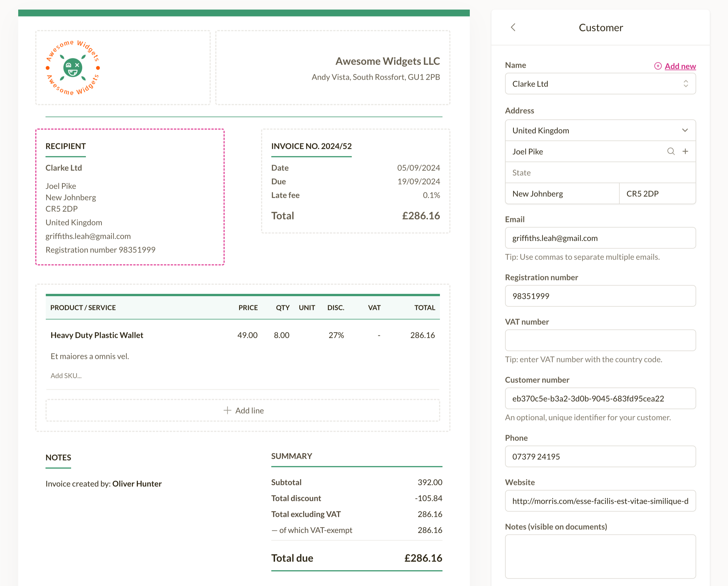Click the Add SKU... placeholder
The image size is (728, 586).
click(x=66, y=376)
